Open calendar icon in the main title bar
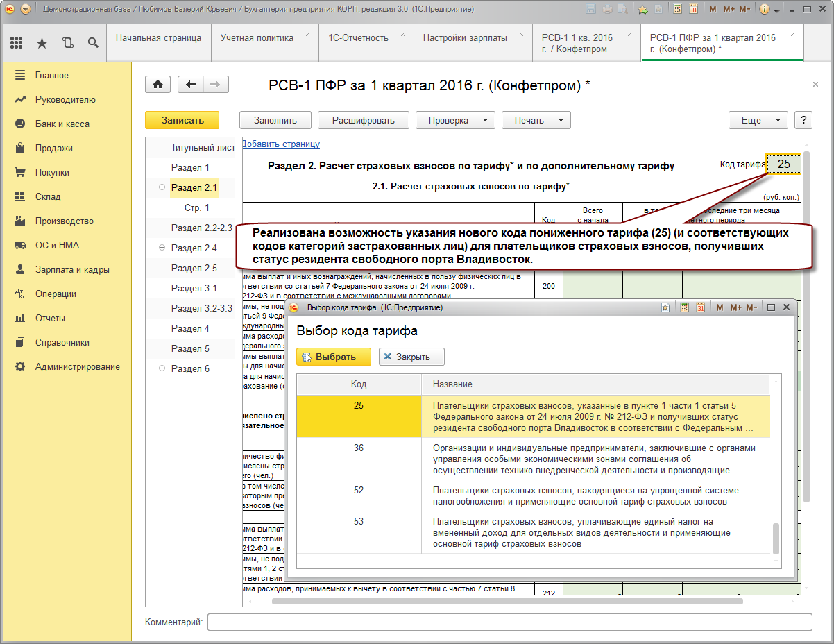 pos(692,10)
